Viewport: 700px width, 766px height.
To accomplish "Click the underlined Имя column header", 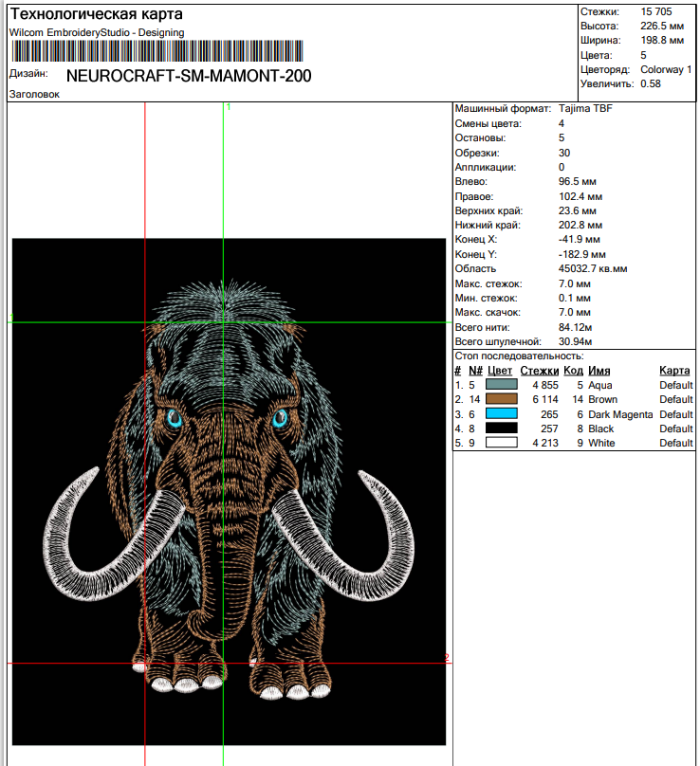I will coord(599,371).
